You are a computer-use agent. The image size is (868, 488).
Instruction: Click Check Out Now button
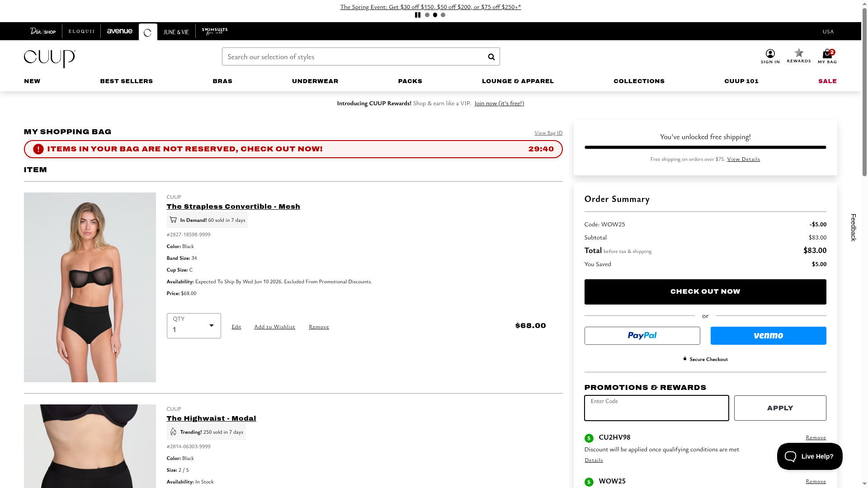point(705,292)
